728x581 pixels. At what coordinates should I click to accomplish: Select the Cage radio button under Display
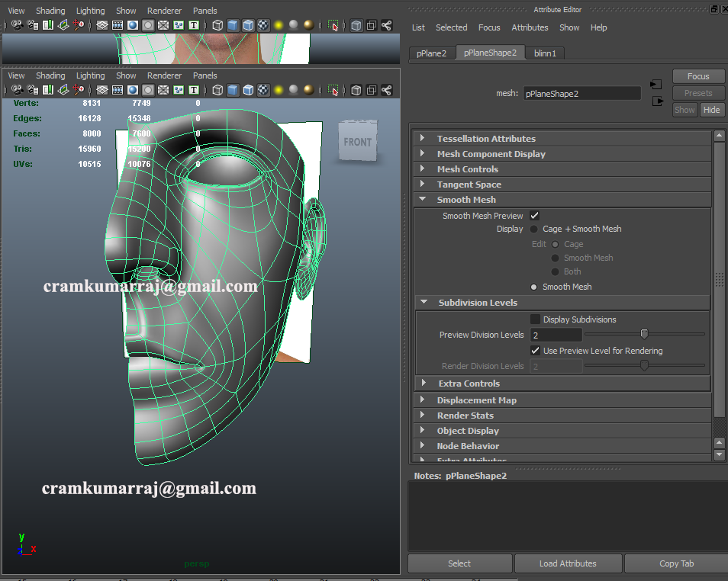(x=556, y=243)
